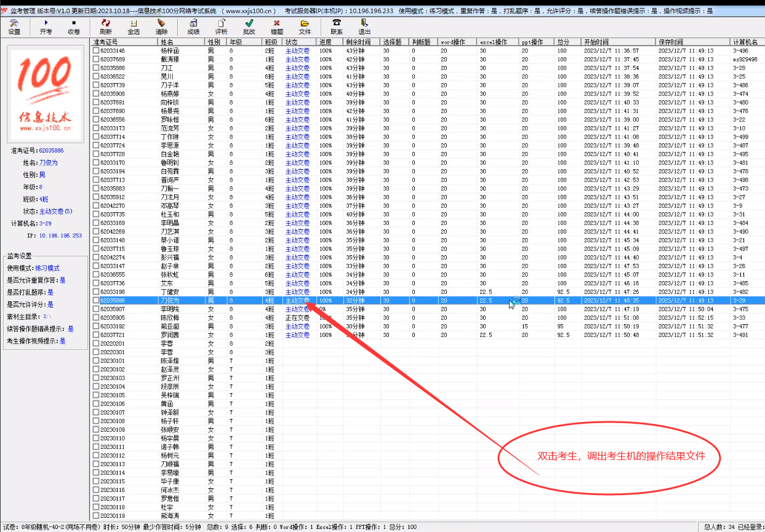The height and width of the screenshot is (532, 765).
Task: Click the ppt操作 column header
Action: [x=537, y=42]
